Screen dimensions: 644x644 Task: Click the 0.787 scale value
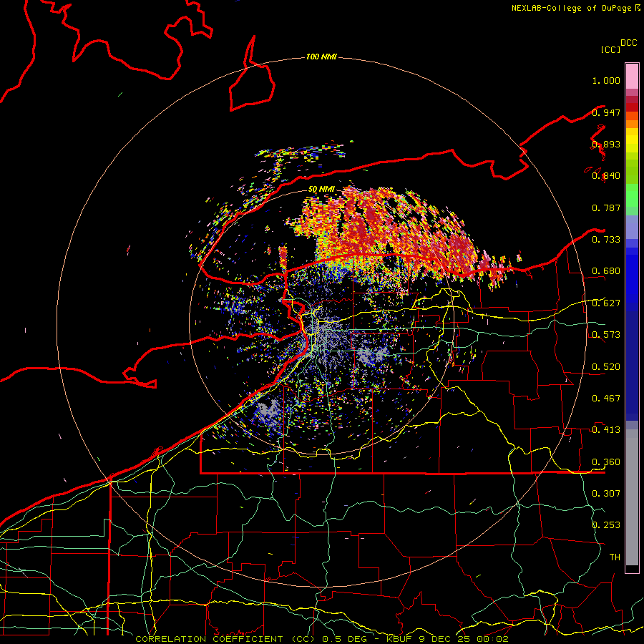click(x=606, y=208)
